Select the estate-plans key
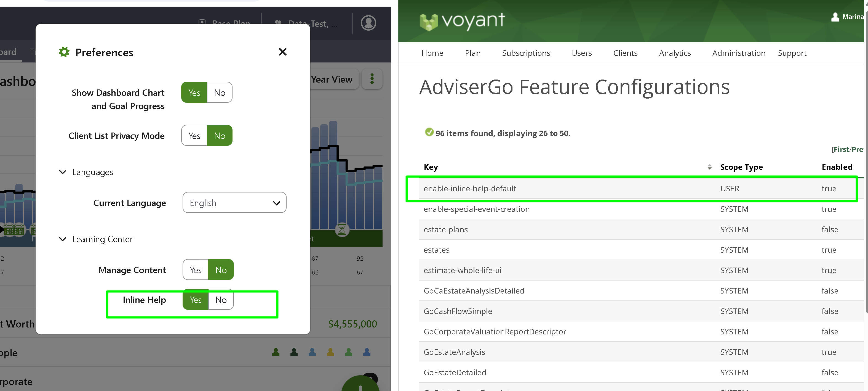This screenshot has height=391, width=868. [445, 229]
